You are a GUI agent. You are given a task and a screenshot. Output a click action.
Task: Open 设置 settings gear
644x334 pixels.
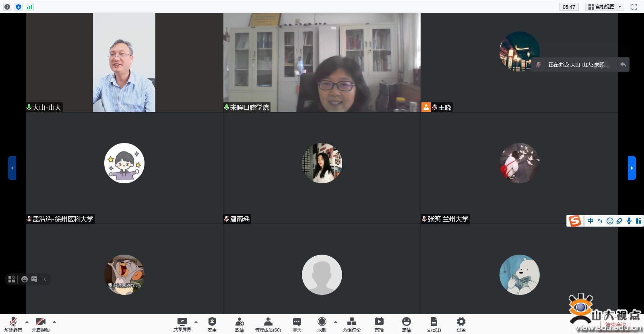point(461,323)
